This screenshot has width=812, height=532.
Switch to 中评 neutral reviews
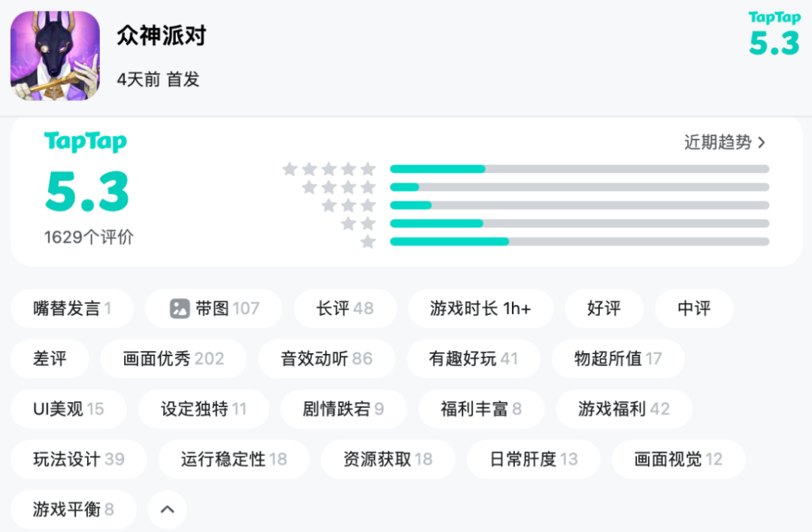tap(694, 308)
